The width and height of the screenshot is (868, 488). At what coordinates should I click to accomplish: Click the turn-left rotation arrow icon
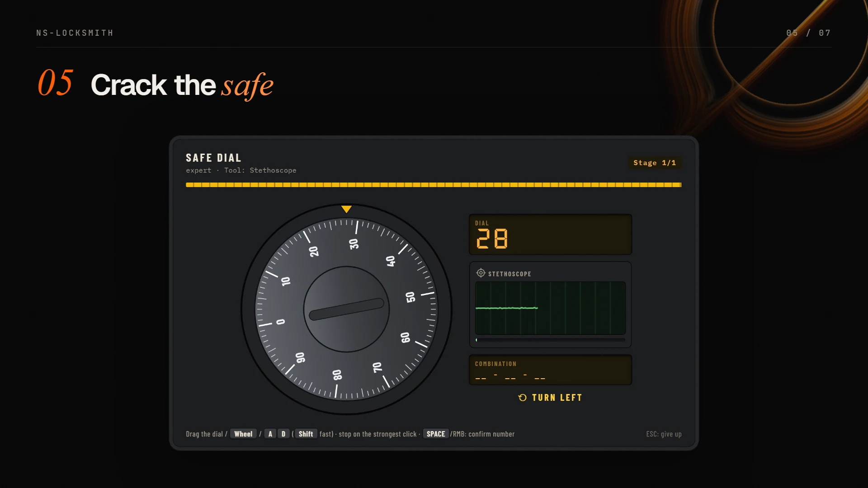click(x=522, y=398)
